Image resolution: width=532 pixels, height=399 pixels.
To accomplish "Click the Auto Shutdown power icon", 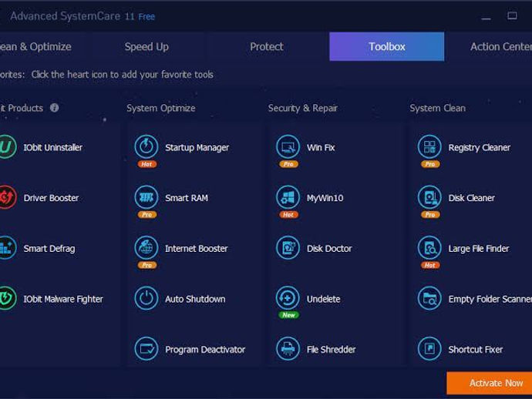I will (146, 298).
